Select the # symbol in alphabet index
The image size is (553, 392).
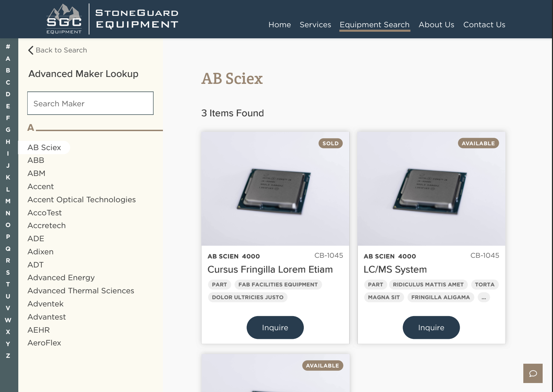click(x=8, y=47)
